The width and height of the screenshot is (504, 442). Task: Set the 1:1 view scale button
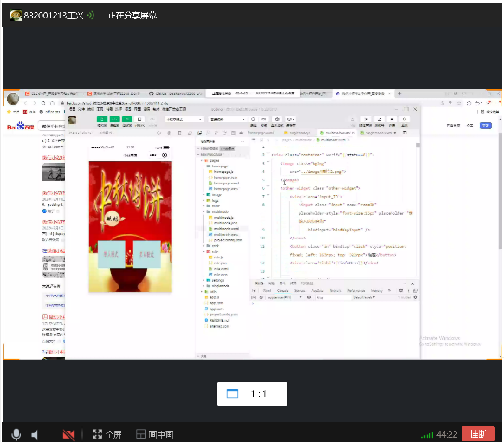(x=252, y=394)
